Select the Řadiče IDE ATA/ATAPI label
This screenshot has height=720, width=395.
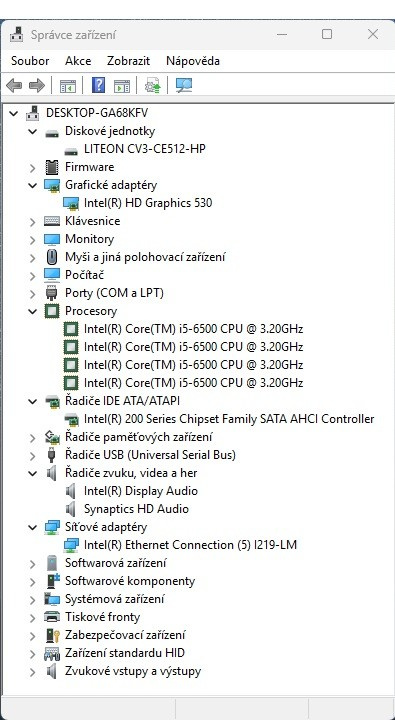tap(122, 401)
